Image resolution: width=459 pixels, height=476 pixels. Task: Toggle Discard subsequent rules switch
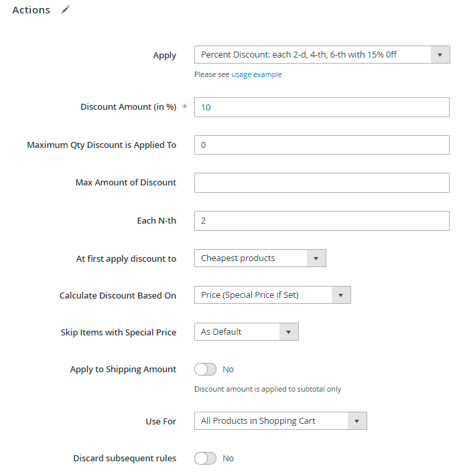[206, 459]
